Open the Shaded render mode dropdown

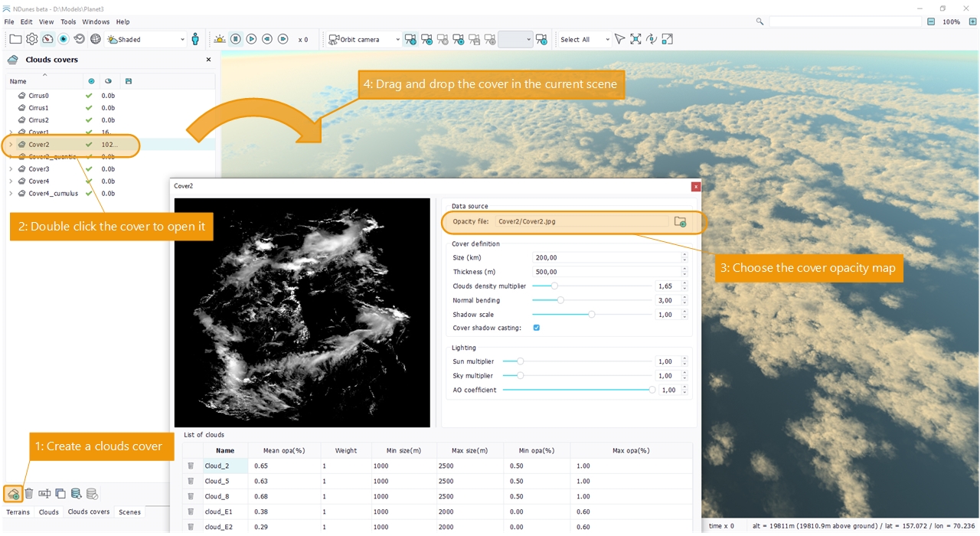pos(145,39)
